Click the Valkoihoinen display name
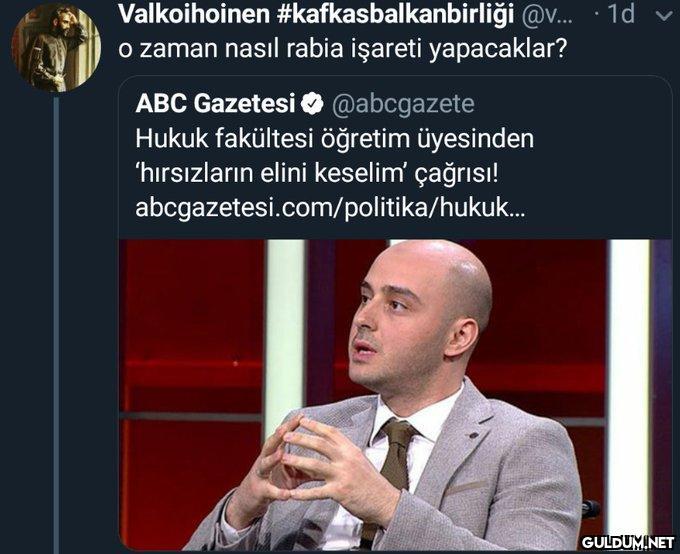This screenshot has height=554, width=680. pos(195,15)
